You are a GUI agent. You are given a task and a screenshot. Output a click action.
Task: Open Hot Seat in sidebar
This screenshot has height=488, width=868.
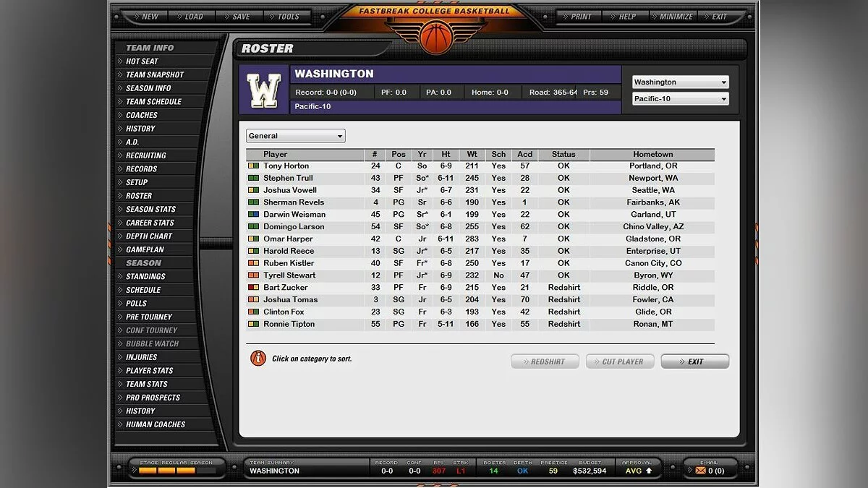[142, 61]
